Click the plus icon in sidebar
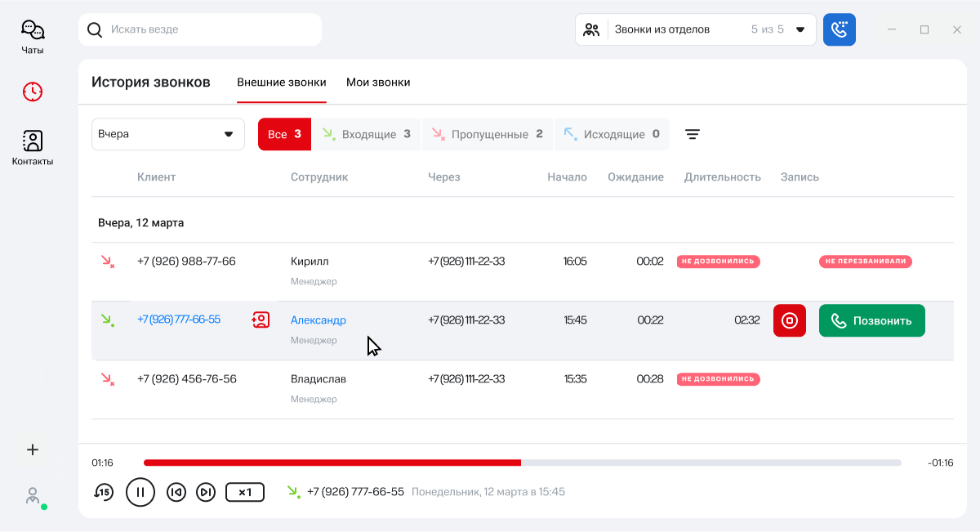This screenshot has height=532, width=980. (33, 449)
